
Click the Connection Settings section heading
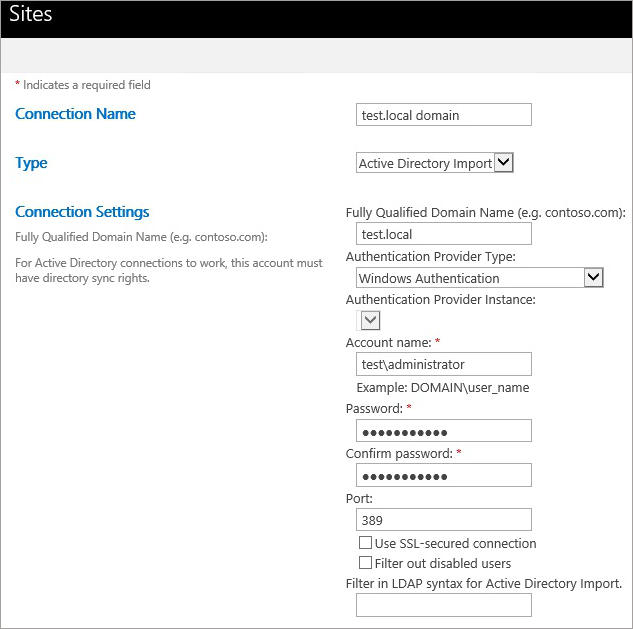click(x=82, y=212)
